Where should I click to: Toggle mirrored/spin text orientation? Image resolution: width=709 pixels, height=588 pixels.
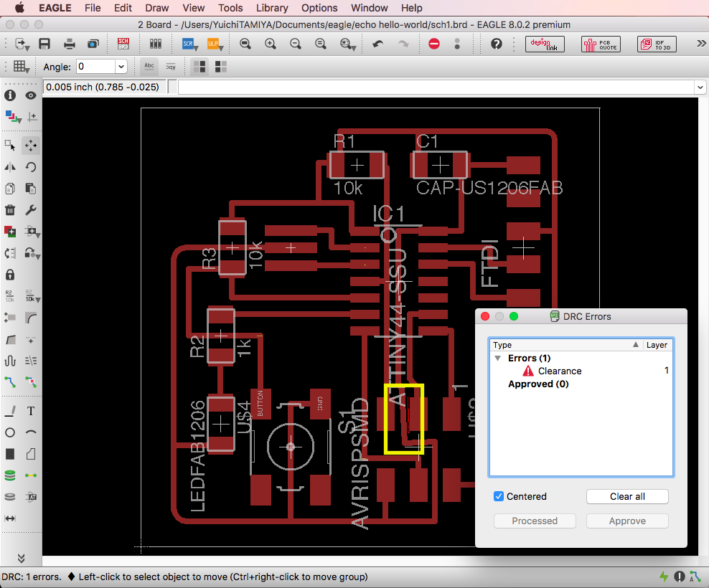click(171, 67)
